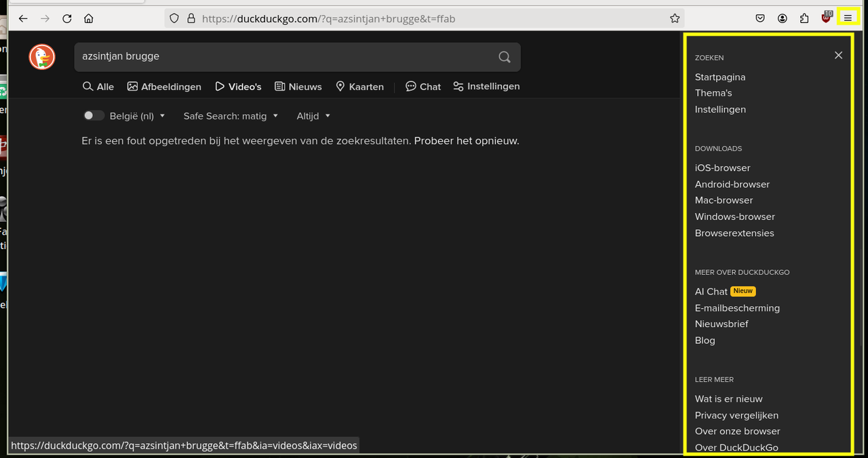868x458 pixels.
Task: Switch to the Afbeeldingen tab
Action: (164, 87)
